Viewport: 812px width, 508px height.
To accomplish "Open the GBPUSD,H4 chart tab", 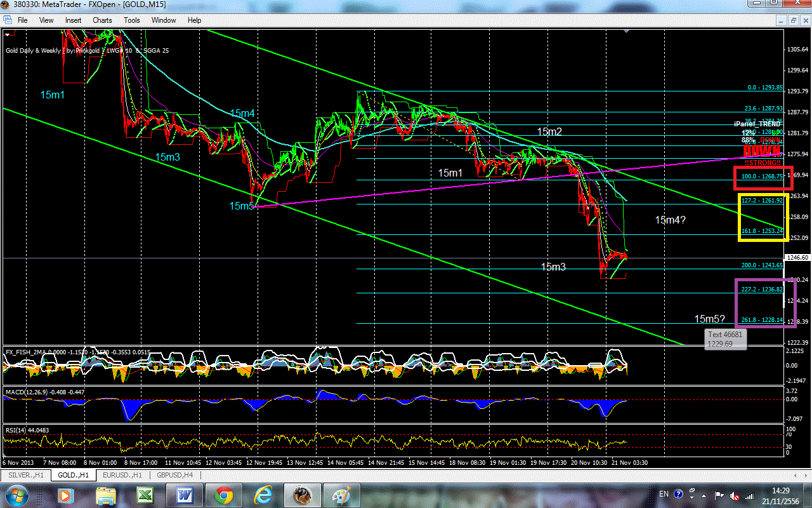I will pos(175,474).
